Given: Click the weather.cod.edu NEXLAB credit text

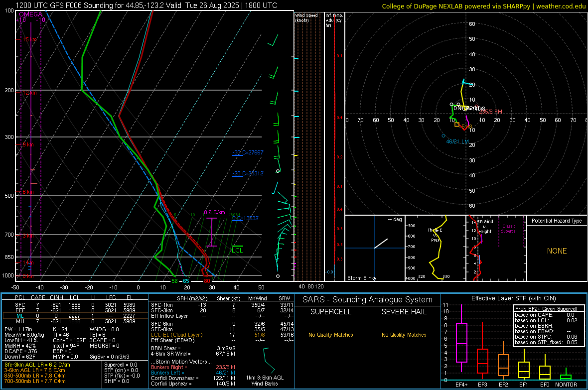Looking at the screenshot, I should (483, 6).
